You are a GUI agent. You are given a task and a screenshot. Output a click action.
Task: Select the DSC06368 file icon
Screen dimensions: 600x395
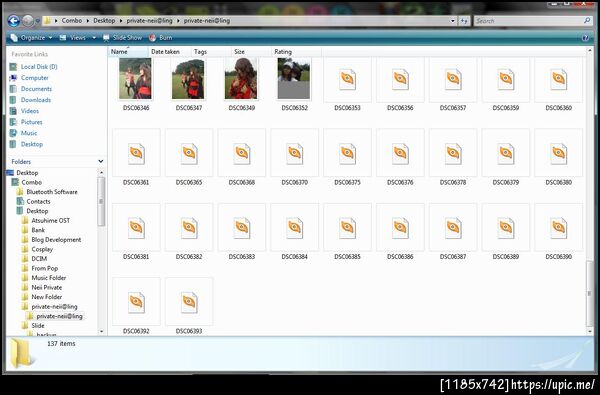(242, 154)
